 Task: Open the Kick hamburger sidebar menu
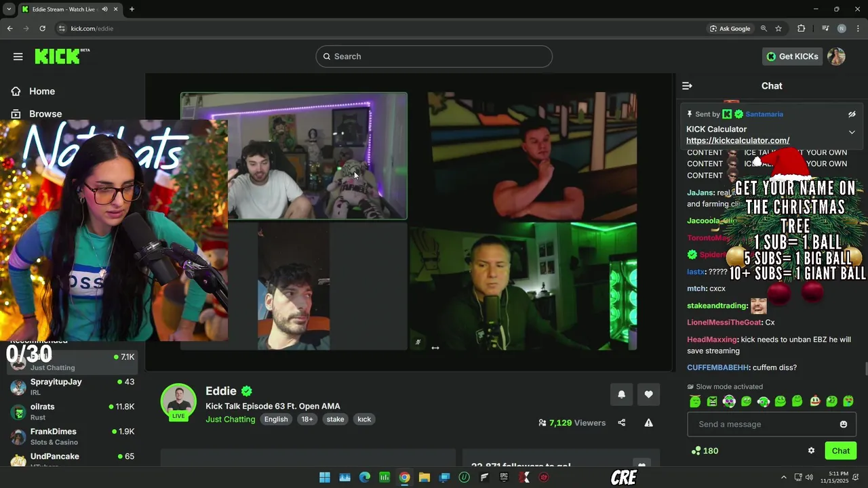[18, 56]
